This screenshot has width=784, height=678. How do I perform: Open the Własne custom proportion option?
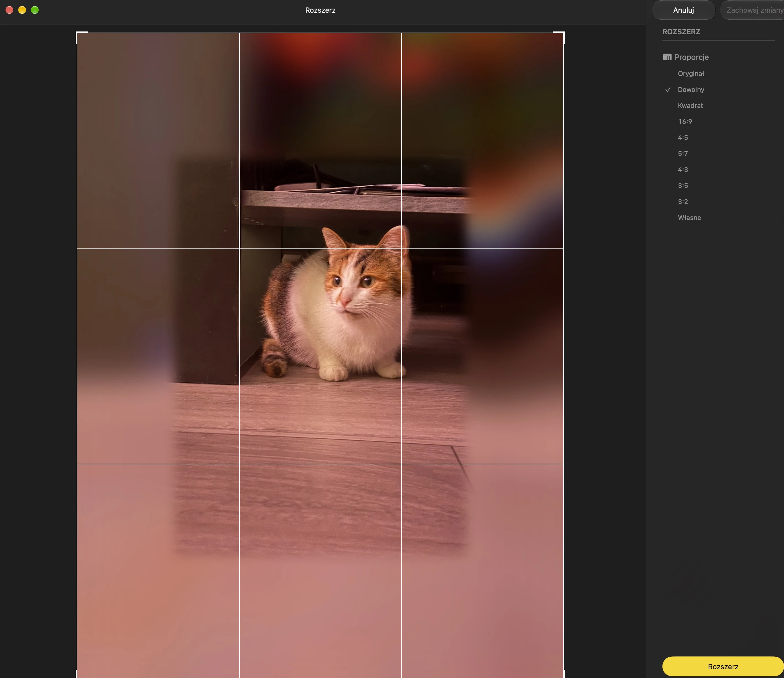tap(689, 218)
